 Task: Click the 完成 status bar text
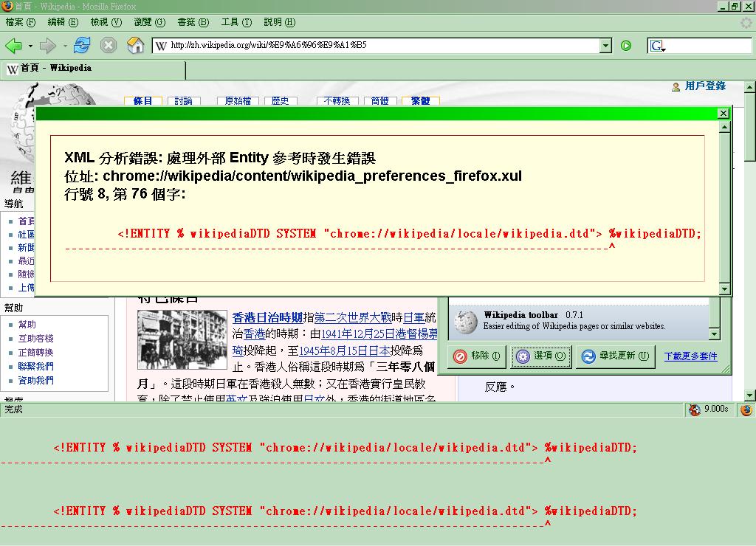click(x=13, y=409)
